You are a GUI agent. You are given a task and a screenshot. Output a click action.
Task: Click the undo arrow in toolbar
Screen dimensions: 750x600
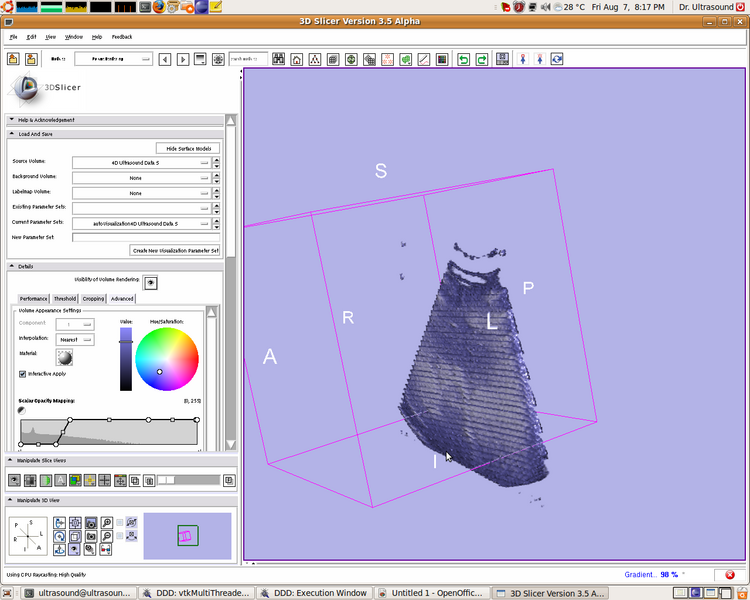point(463,59)
